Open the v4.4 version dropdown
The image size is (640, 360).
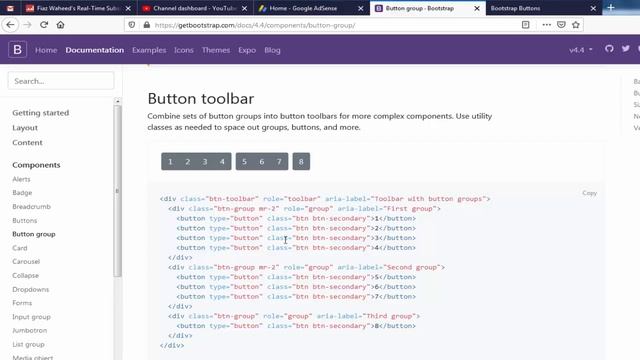580,50
